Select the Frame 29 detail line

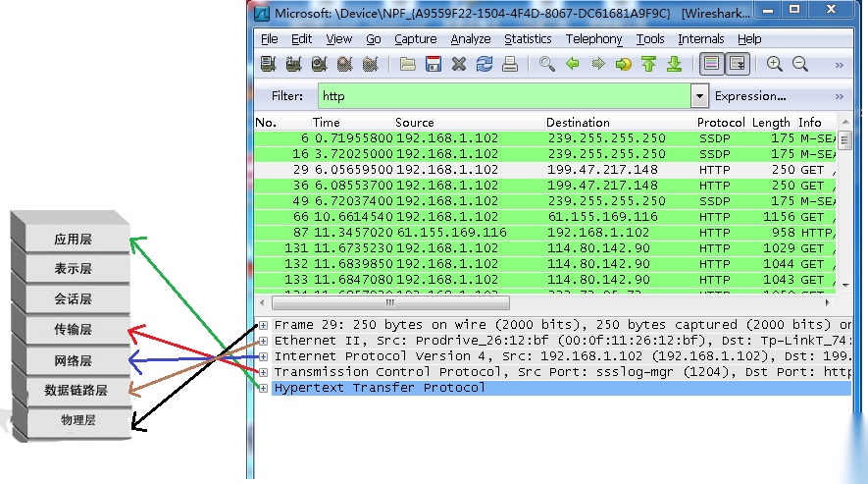[x=561, y=325]
